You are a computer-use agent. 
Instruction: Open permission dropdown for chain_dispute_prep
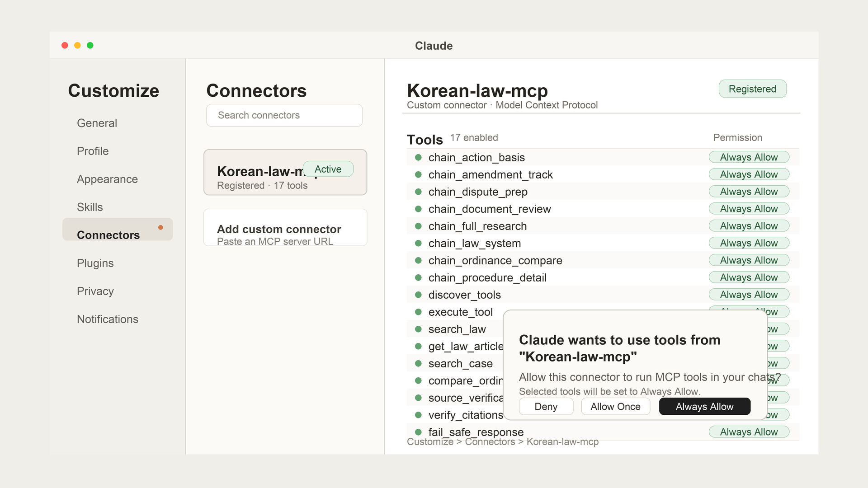coord(749,192)
